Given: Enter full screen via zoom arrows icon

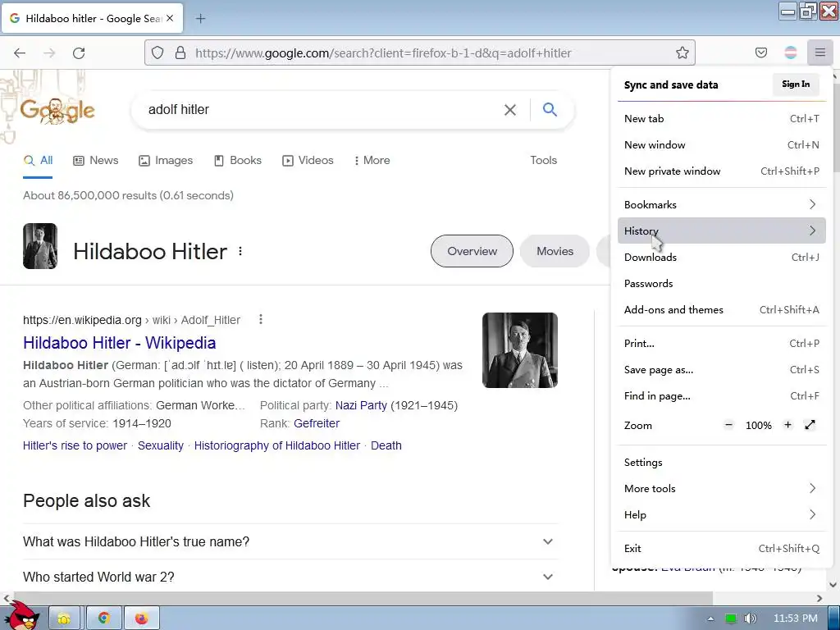Looking at the screenshot, I should pyautogui.click(x=810, y=425).
